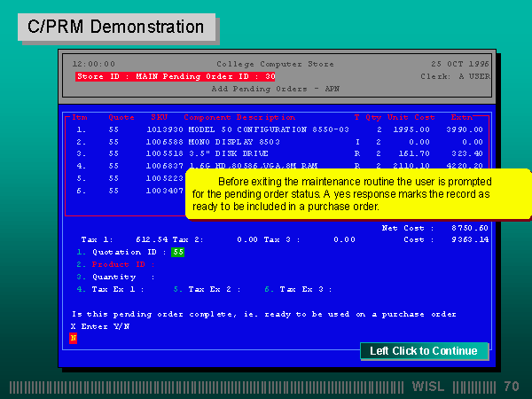Click the C/PRM Demonstration title box

click(116, 27)
